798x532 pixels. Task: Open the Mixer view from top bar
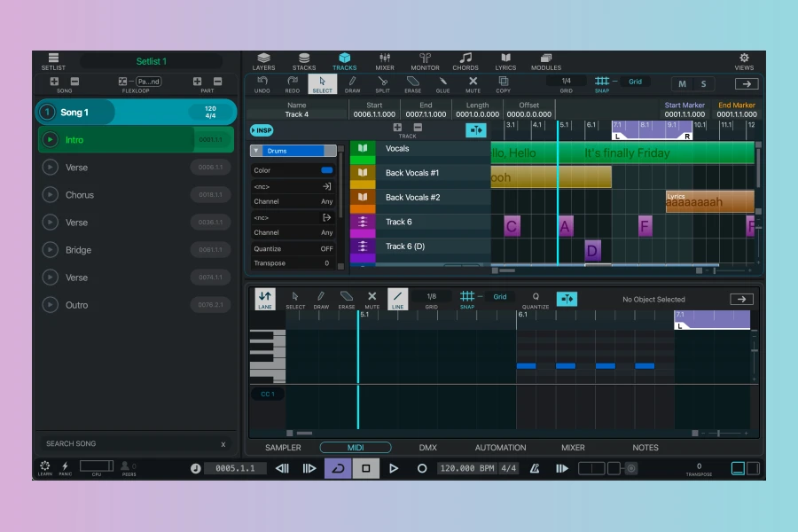(385, 61)
